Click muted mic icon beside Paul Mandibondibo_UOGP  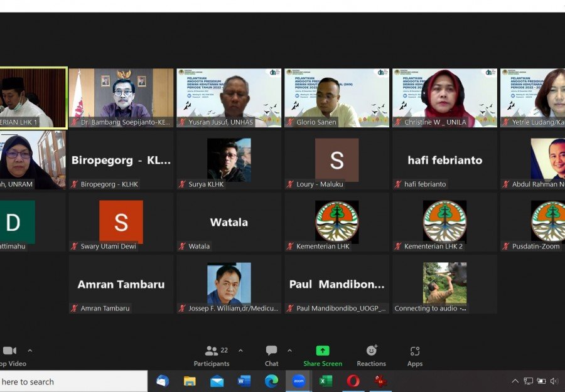tap(290, 308)
